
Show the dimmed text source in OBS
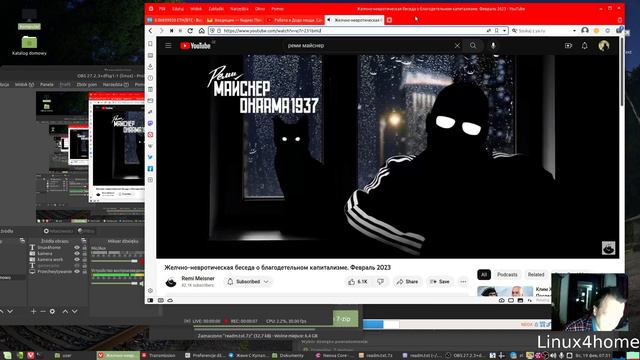tap(77, 265)
